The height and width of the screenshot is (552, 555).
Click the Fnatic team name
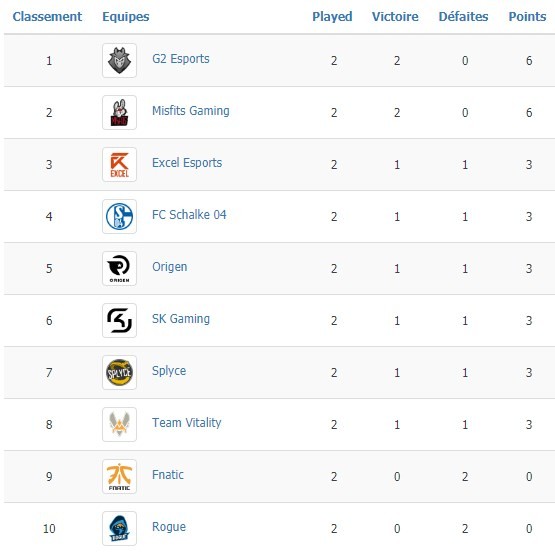tap(168, 475)
